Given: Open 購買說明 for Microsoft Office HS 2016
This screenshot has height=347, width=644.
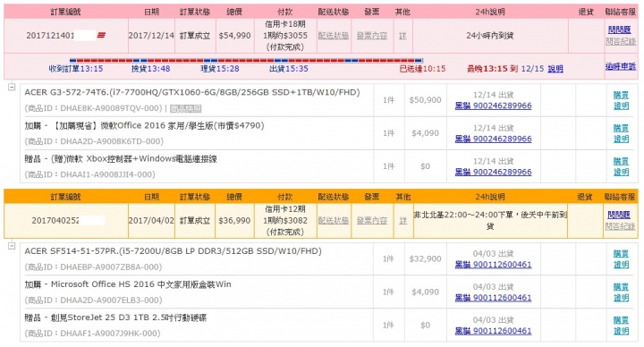Looking at the screenshot, I should click(621, 292).
